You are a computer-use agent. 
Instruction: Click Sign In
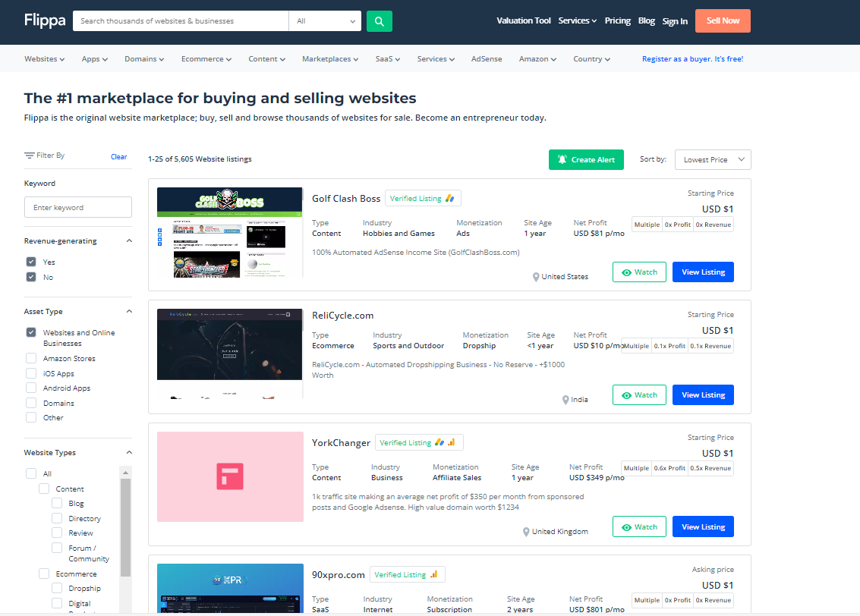[675, 21]
